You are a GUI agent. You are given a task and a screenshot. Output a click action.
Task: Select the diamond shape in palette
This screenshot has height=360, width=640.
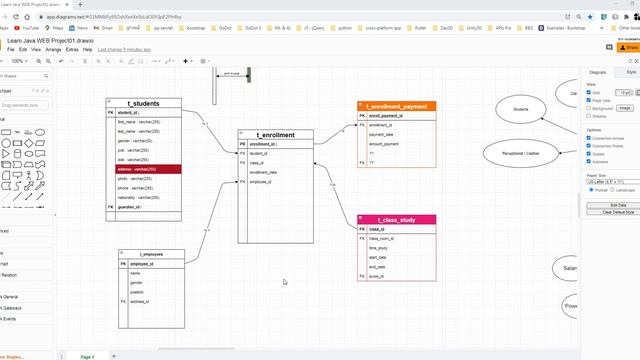click(29, 143)
